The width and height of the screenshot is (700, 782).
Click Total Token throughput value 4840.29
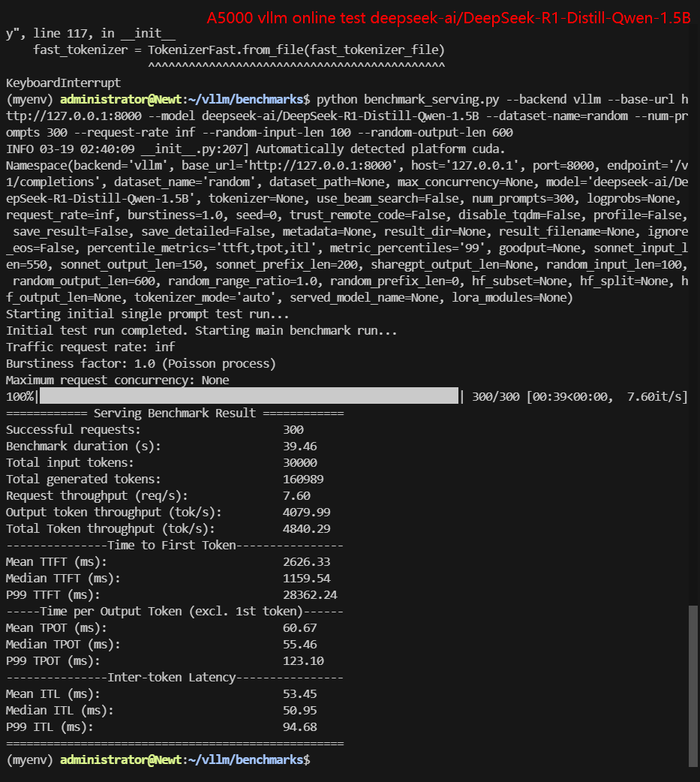(307, 528)
